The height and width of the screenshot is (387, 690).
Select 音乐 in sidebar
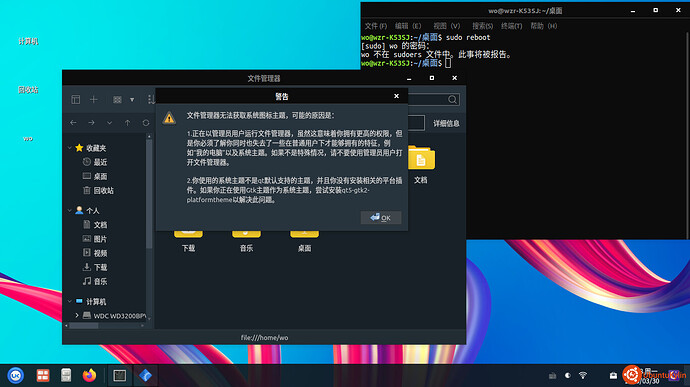[100, 281]
